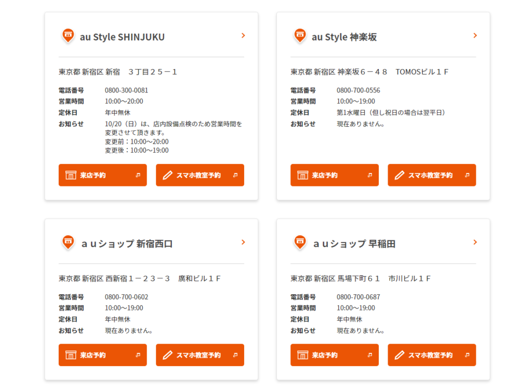532x392 pixels.
Task: Click the map pin icon for auショップ 早稲田
Action: pos(300,242)
